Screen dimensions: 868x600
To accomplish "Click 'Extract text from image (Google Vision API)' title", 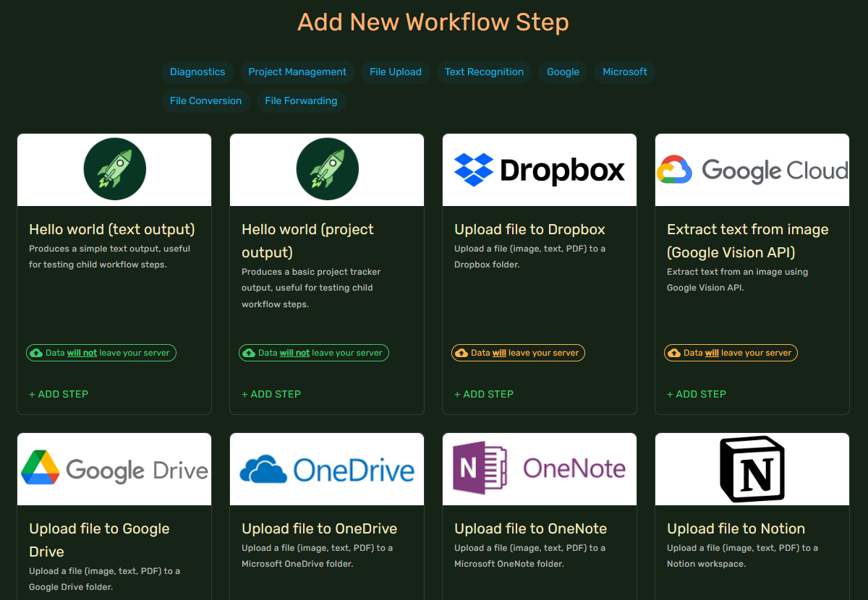I will [x=748, y=241].
